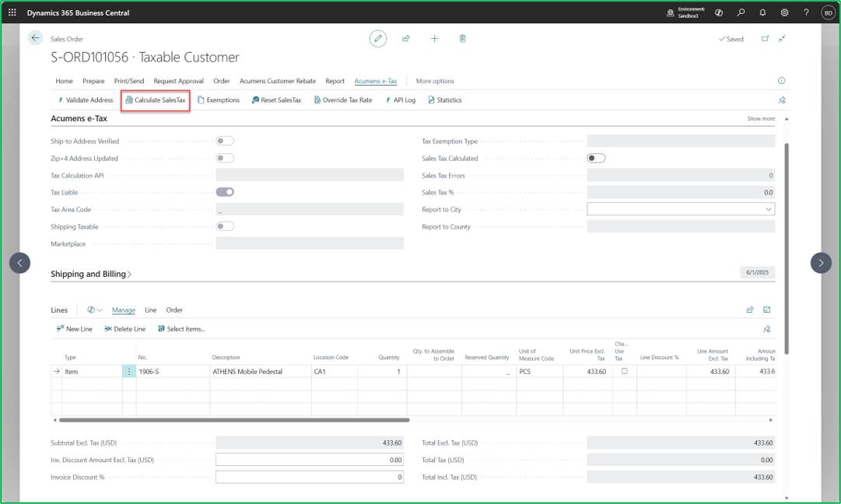This screenshot has height=504, width=841.
Task: Switch to the Home tab
Action: (x=65, y=81)
